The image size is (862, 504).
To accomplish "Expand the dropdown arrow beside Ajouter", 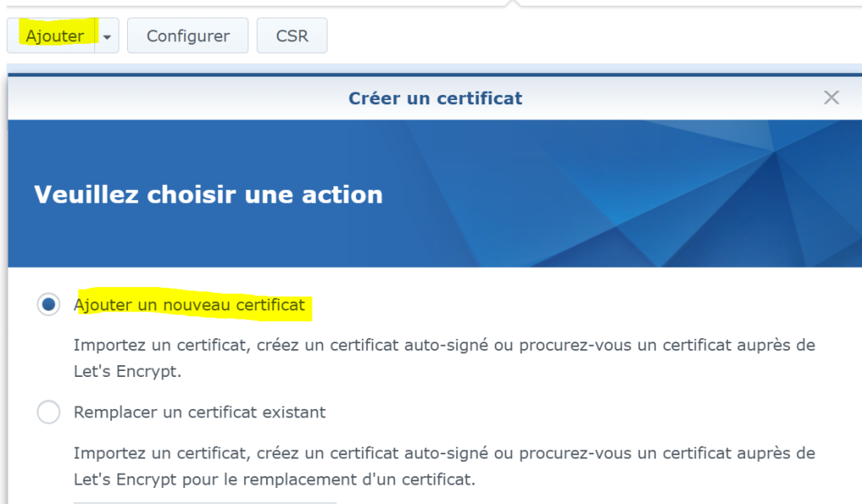I will coord(107,37).
